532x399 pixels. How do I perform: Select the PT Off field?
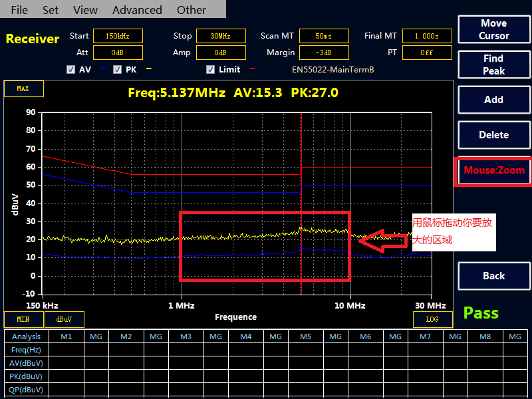pyautogui.click(x=427, y=52)
